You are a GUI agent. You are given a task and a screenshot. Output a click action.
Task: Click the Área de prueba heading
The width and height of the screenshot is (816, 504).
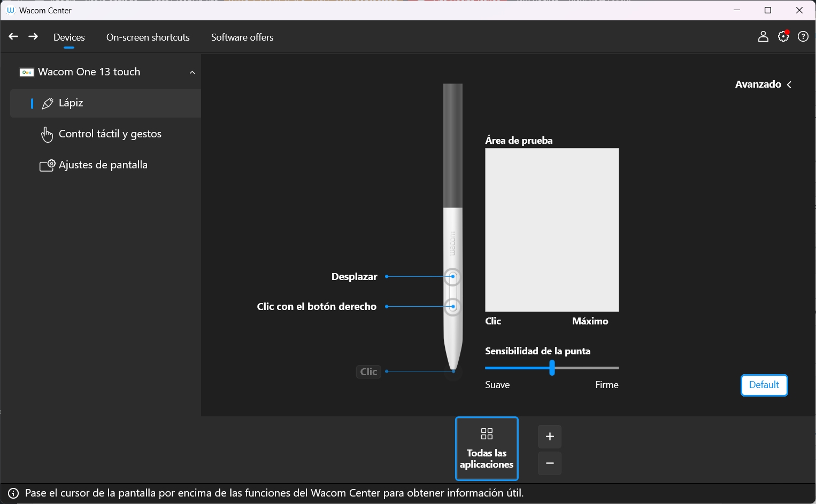click(x=519, y=141)
